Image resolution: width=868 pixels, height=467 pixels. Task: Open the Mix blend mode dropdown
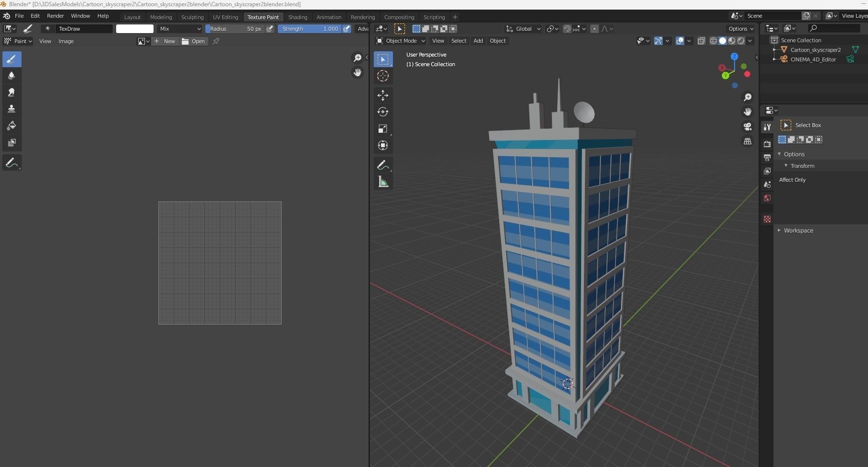pos(180,29)
